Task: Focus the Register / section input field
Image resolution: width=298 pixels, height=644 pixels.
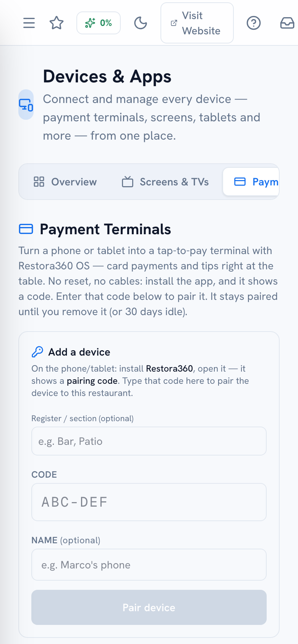Action: click(x=149, y=441)
